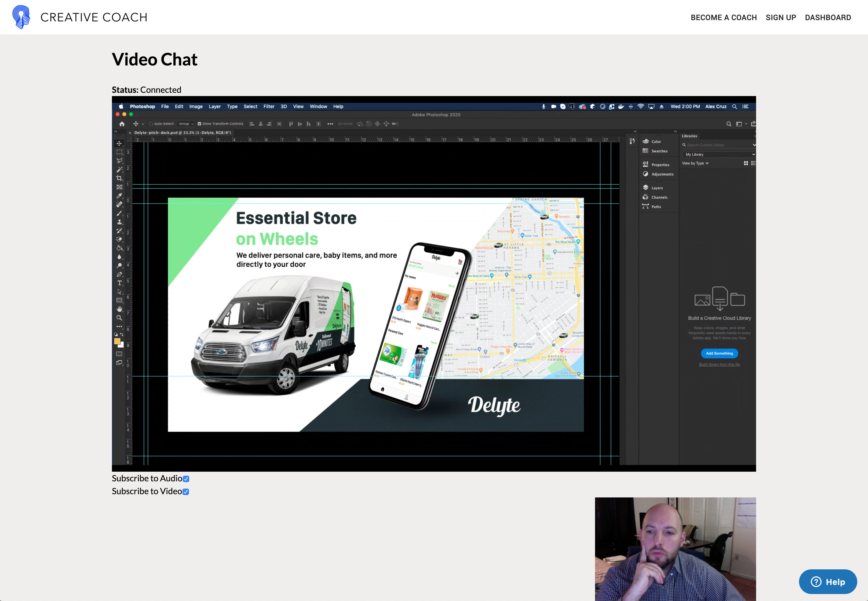The height and width of the screenshot is (601, 868).
Task: Click the Photoshop search magnifier icon
Action: [729, 124]
